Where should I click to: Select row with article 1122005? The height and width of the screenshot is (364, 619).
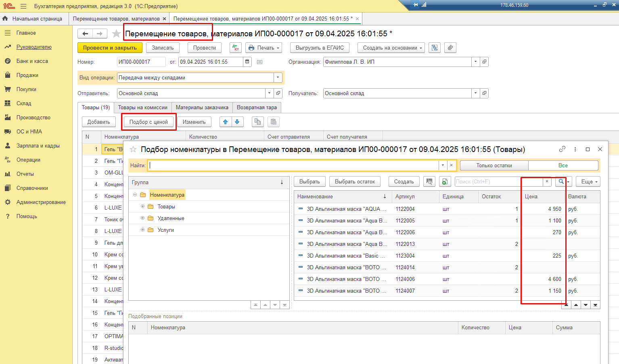pos(447,220)
